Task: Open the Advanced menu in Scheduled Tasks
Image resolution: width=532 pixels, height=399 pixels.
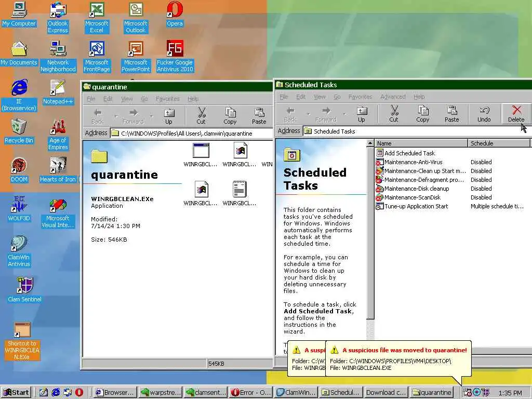Action: point(393,97)
